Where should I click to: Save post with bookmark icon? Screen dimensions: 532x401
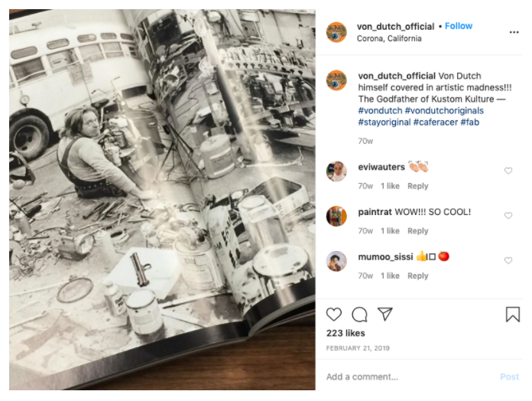[513, 314]
